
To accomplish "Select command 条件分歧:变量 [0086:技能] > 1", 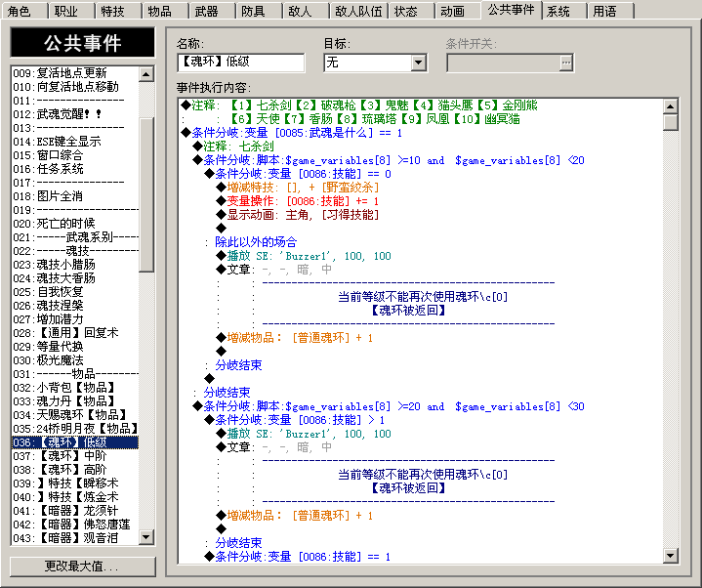I will point(295,420).
